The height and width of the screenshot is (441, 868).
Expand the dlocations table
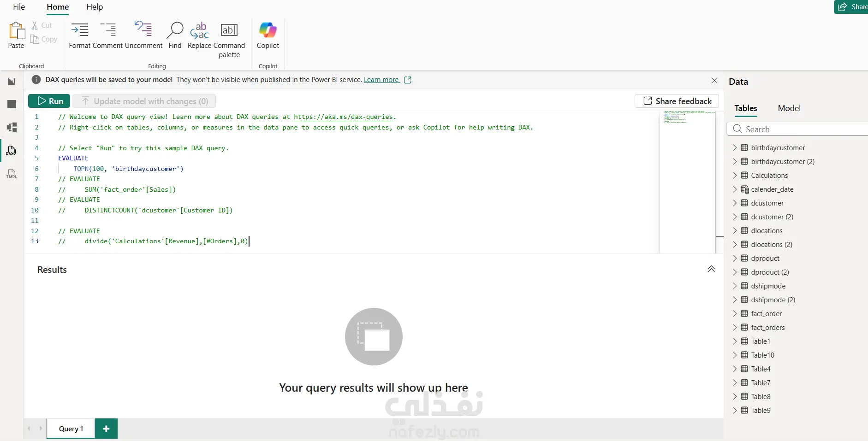click(x=735, y=230)
